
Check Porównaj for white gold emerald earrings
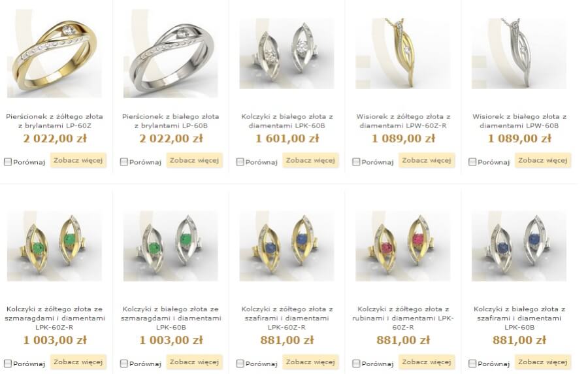point(123,364)
